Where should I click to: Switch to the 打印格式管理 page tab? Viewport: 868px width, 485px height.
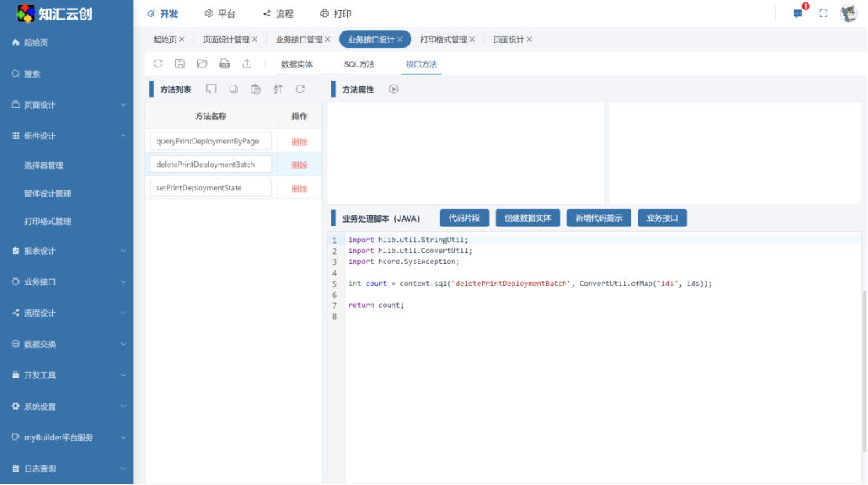[443, 39]
